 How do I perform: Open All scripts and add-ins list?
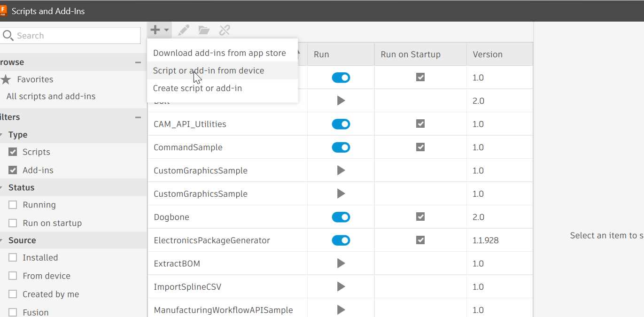tap(51, 96)
